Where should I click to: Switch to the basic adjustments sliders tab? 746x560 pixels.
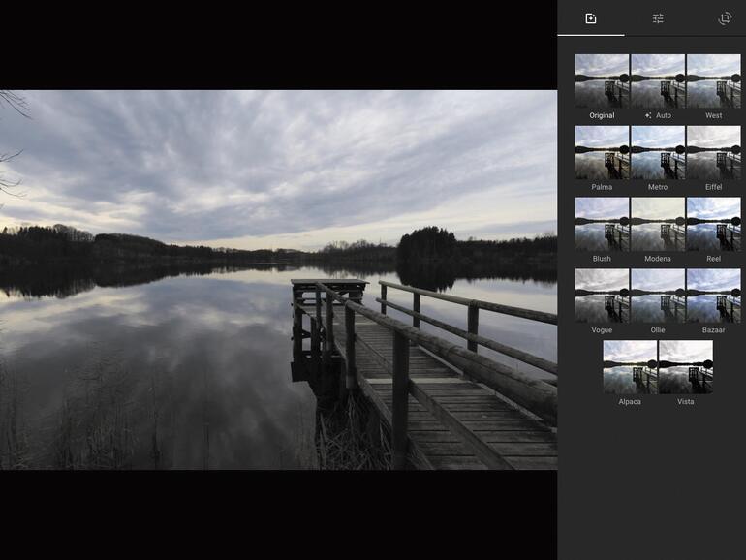pyautogui.click(x=658, y=18)
